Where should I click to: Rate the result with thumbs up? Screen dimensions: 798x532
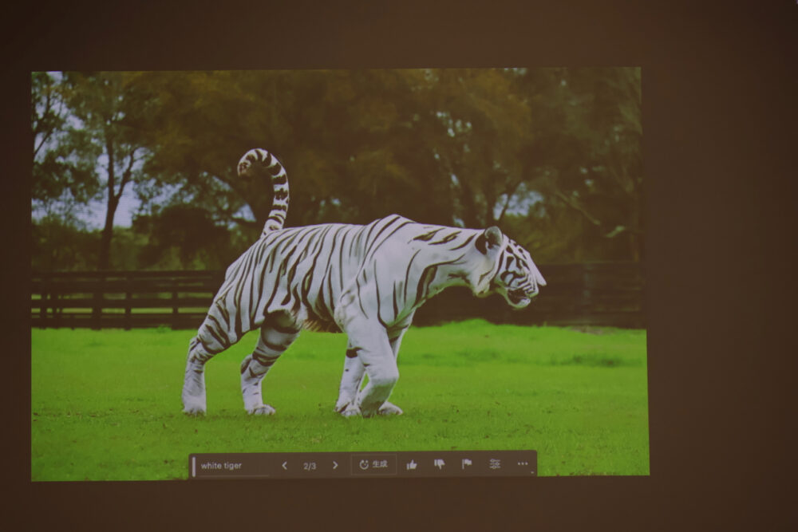(412, 464)
